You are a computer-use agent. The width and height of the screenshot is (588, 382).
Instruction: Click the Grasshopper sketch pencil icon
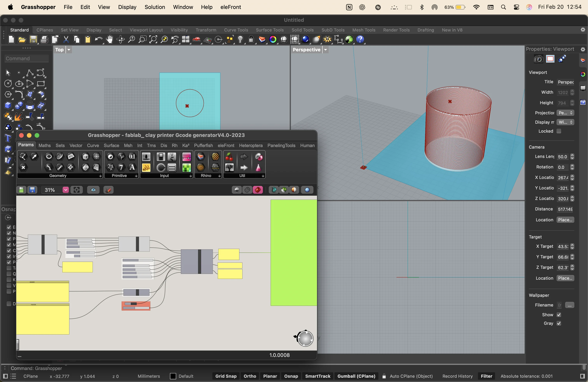[x=108, y=190]
